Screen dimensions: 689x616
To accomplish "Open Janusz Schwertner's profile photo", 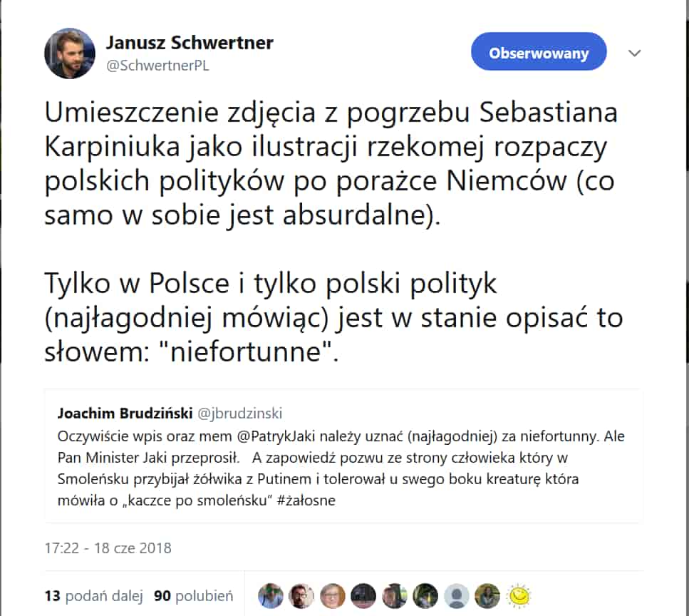I will pyautogui.click(x=69, y=53).
